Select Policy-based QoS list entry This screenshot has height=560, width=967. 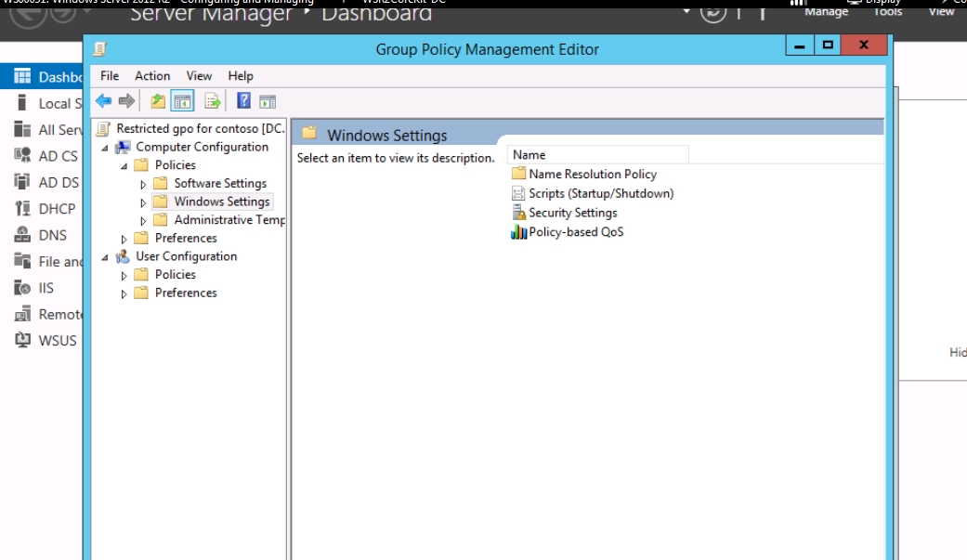576,232
